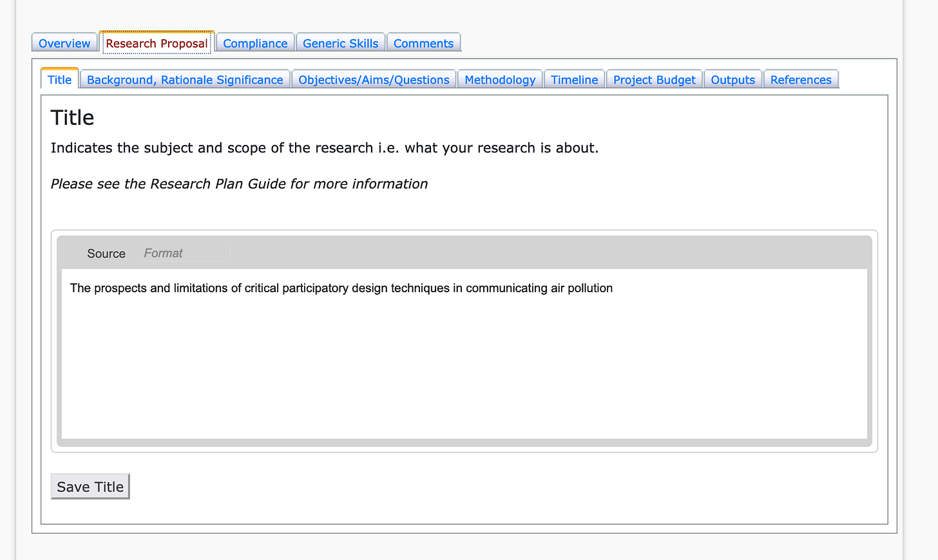Open the Research Proposal tab
The width and height of the screenshot is (938, 560).
coord(157,42)
